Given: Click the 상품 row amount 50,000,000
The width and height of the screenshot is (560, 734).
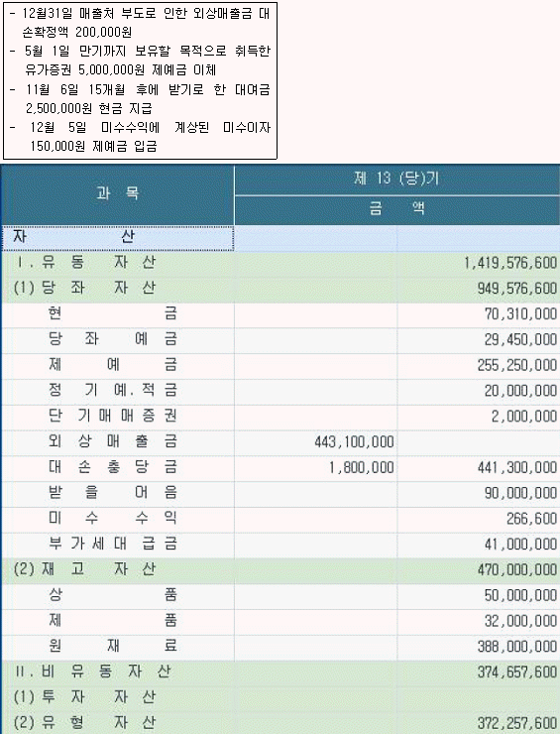Looking at the screenshot, I should click(x=520, y=595).
